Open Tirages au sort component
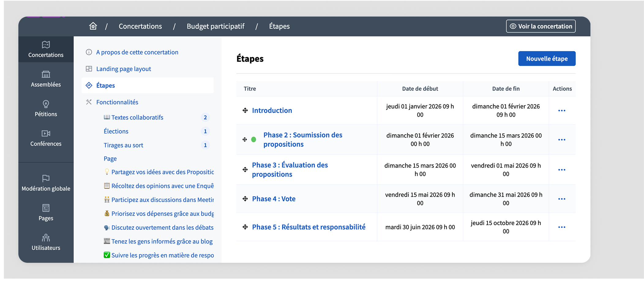The height and width of the screenshot is (283, 644). 123,145
